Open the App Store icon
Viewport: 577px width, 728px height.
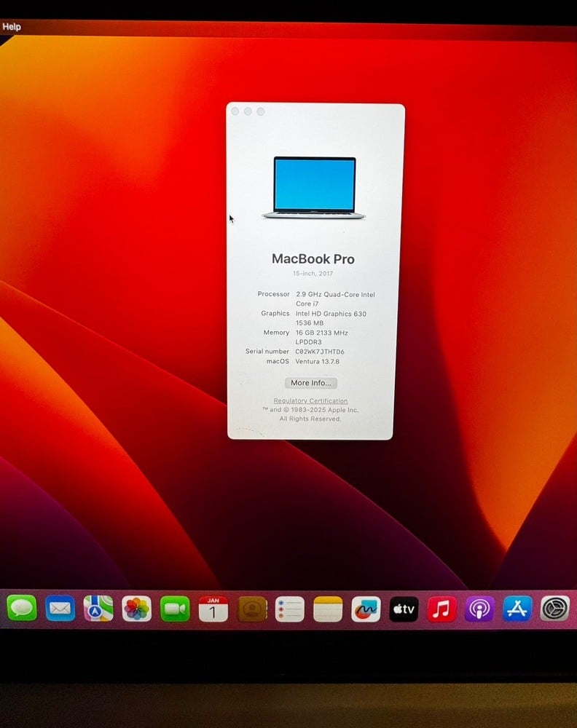pos(517,608)
